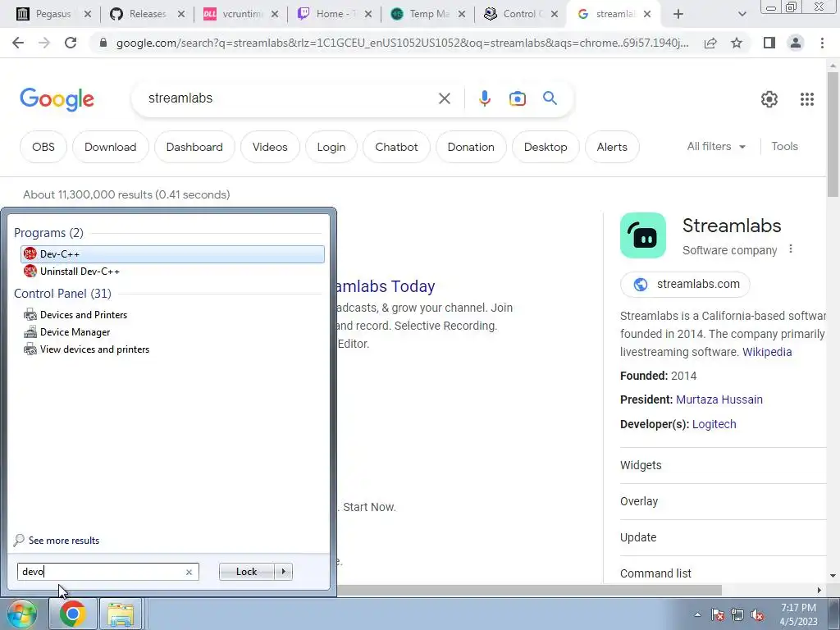
Task: Bookmark this page with the star
Action: tap(737, 43)
